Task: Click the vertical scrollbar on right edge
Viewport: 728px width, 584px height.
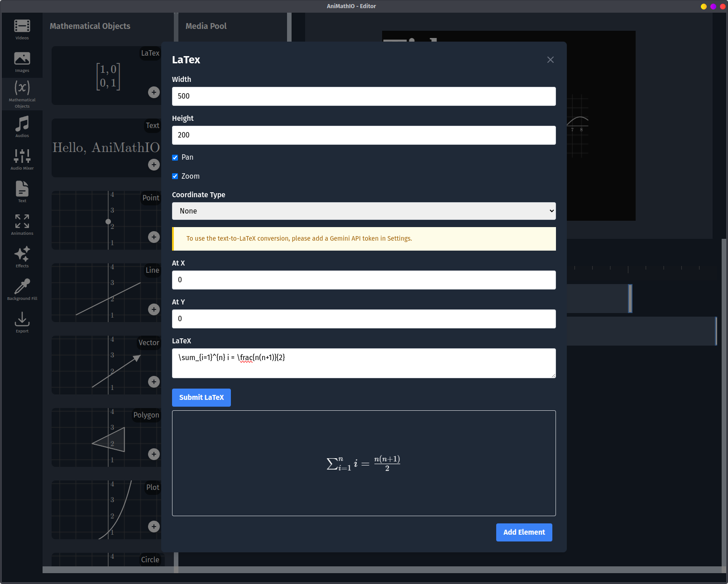Action: pos(724,403)
